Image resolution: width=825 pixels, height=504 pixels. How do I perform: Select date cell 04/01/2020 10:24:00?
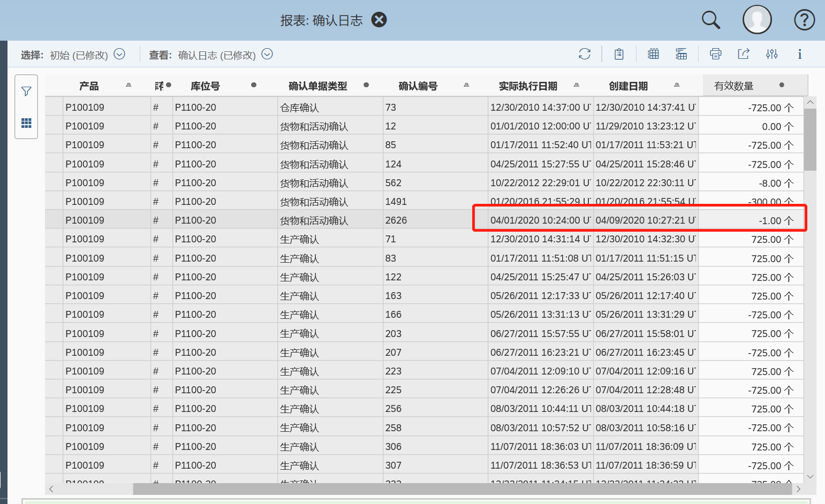pyautogui.click(x=541, y=220)
